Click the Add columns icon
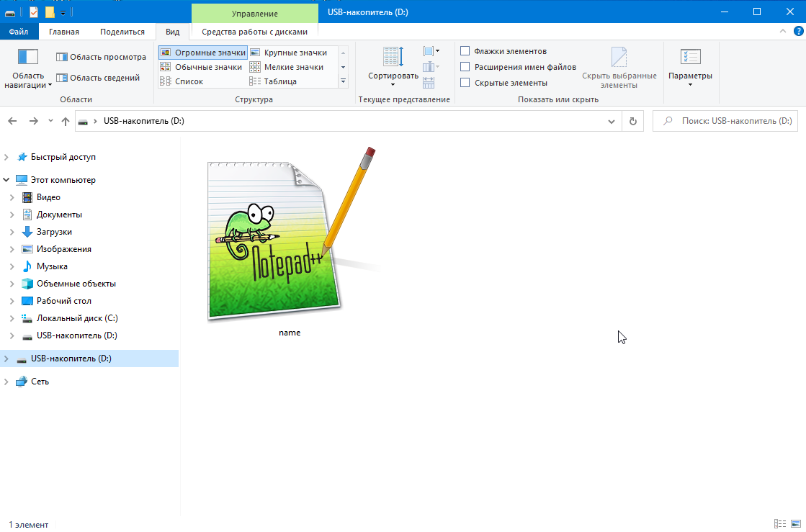 pos(431,67)
